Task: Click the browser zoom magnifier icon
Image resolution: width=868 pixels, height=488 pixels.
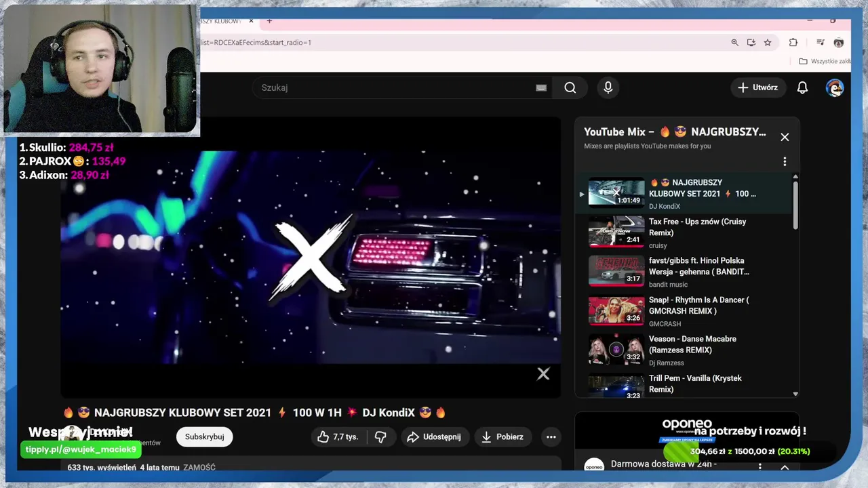Action: pos(734,42)
